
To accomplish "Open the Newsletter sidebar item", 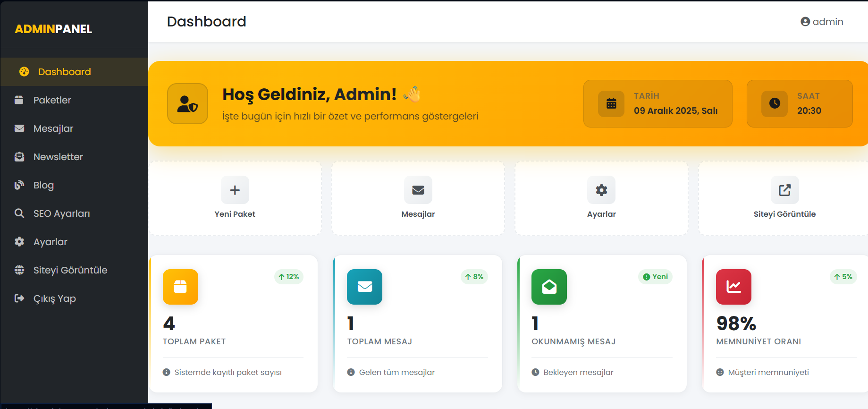I will point(58,157).
